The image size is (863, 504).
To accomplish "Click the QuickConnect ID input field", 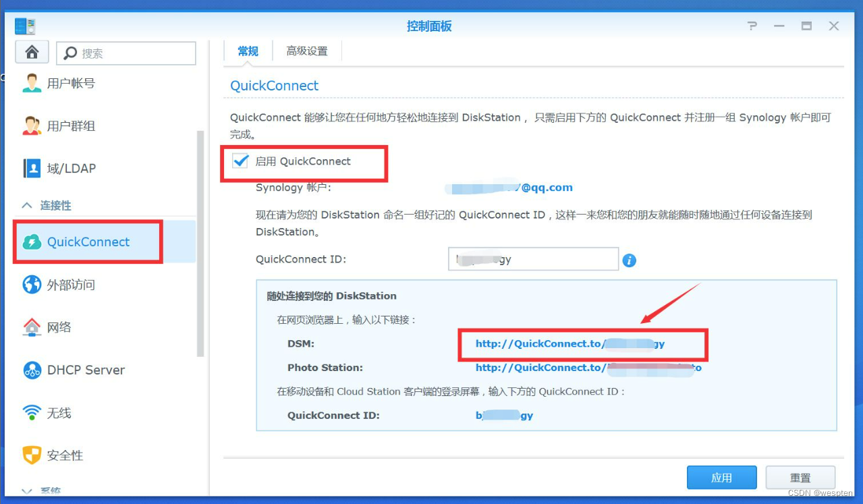I will [x=533, y=259].
